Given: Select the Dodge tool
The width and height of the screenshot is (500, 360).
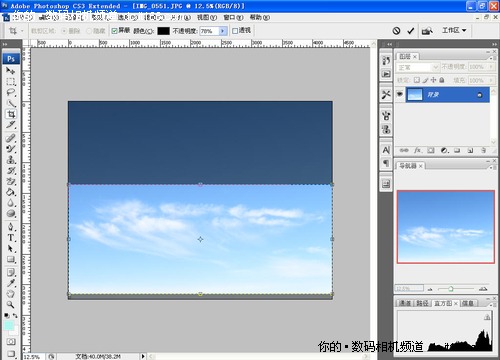Looking at the screenshot, I should coord(11,213).
